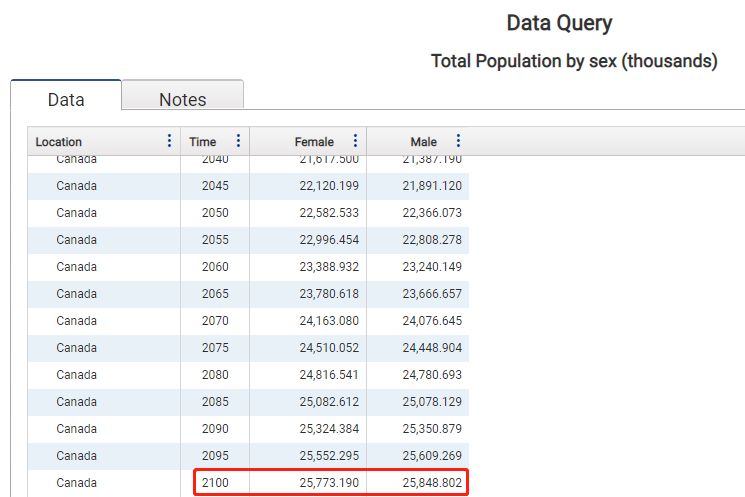Screen dimensions: 745x497
Task: Sort by the Female column header
Action: click(314, 142)
